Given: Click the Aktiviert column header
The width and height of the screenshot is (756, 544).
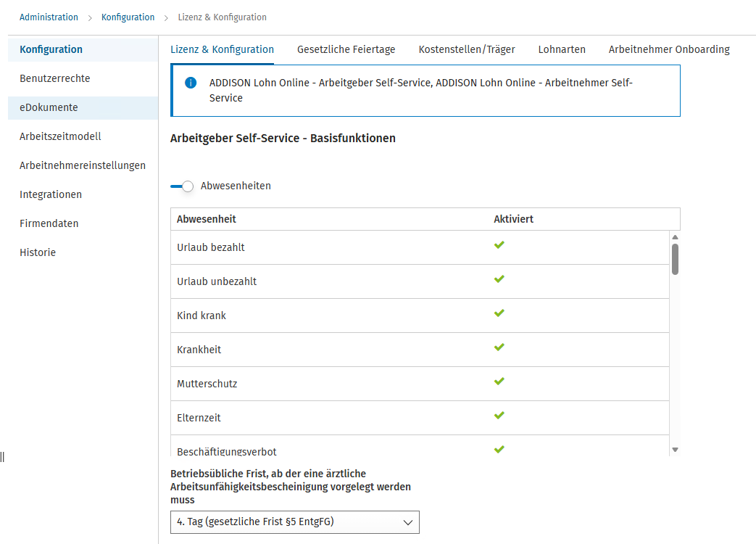Looking at the screenshot, I should tap(513, 219).
